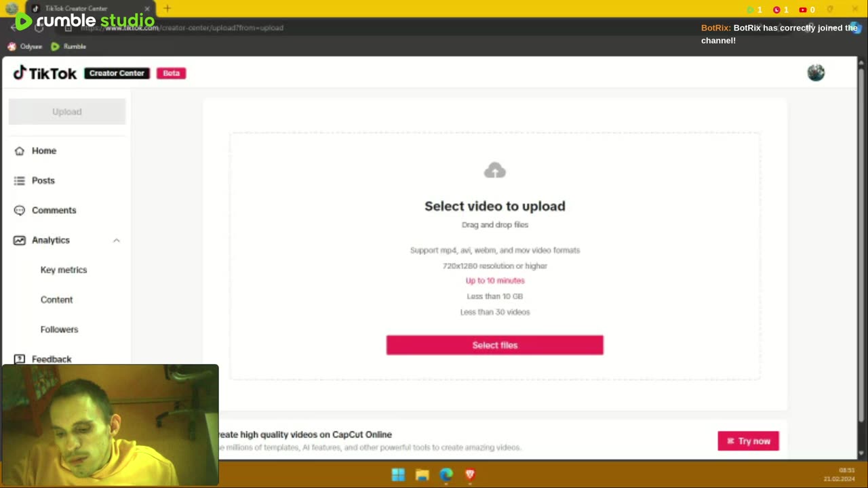Click the Feedback icon in sidebar

[x=19, y=359]
